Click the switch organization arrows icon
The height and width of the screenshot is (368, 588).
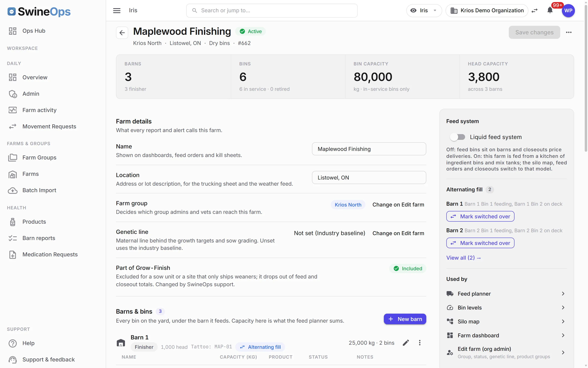[x=535, y=10]
